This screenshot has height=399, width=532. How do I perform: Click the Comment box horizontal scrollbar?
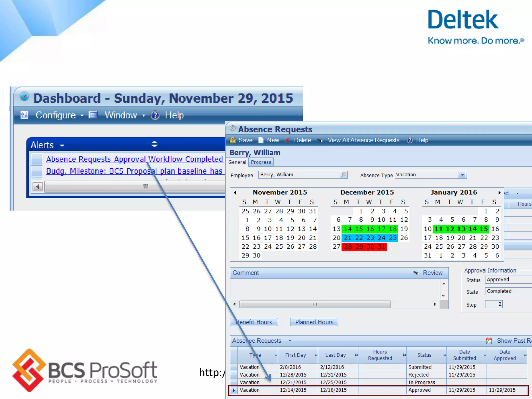(315, 304)
